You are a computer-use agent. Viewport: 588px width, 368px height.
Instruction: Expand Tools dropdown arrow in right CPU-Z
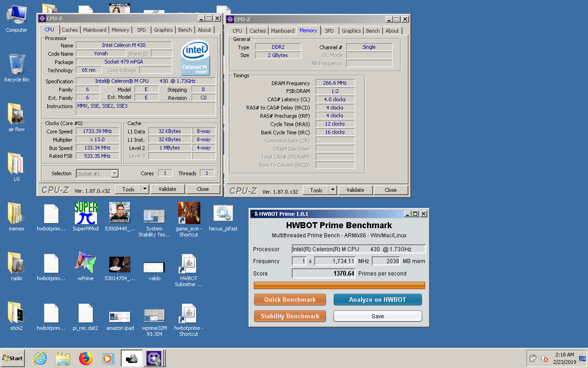click(333, 190)
